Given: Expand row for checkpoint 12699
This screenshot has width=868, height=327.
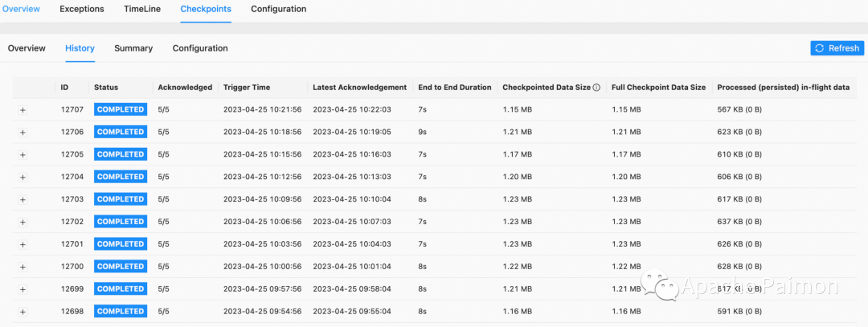Looking at the screenshot, I should pos(23,289).
